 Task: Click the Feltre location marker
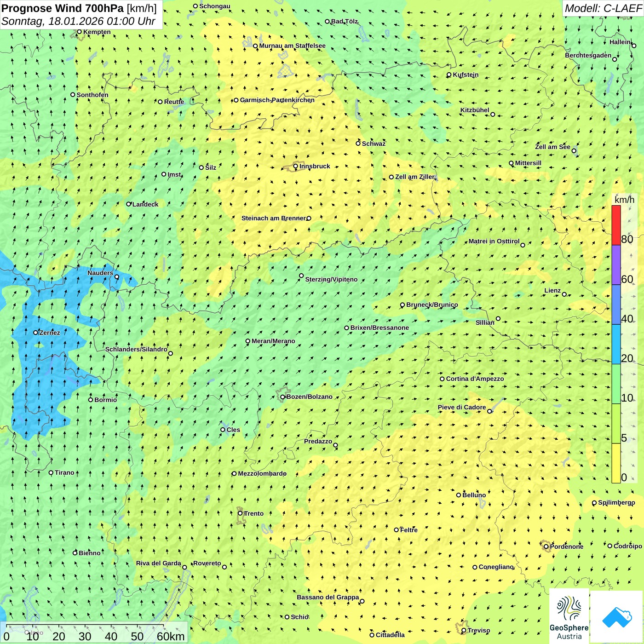(396, 530)
